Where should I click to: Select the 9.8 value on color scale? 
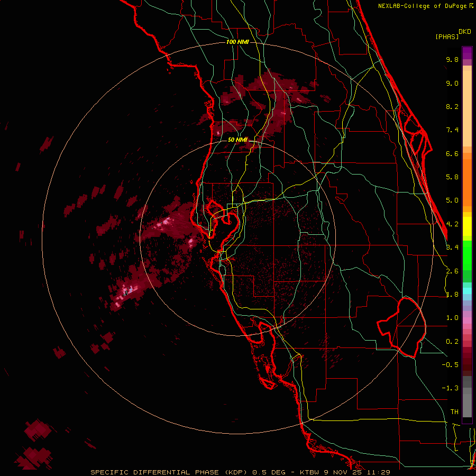[x=452, y=59]
